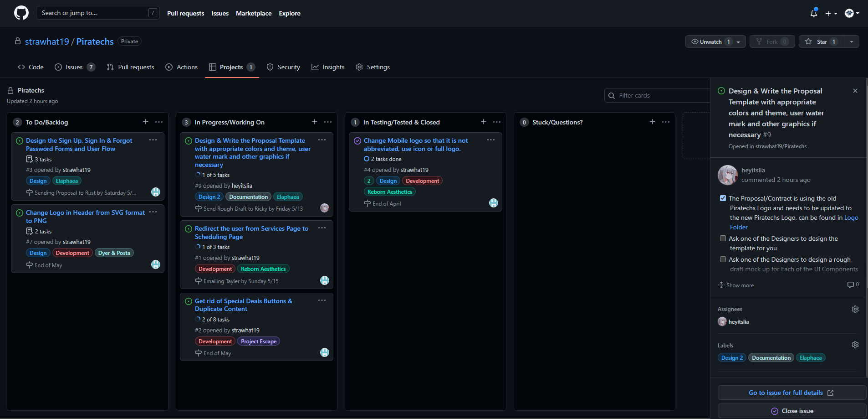The height and width of the screenshot is (419, 868).
Task: Open Stuck/Questions? column menu
Action: click(666, 122)
